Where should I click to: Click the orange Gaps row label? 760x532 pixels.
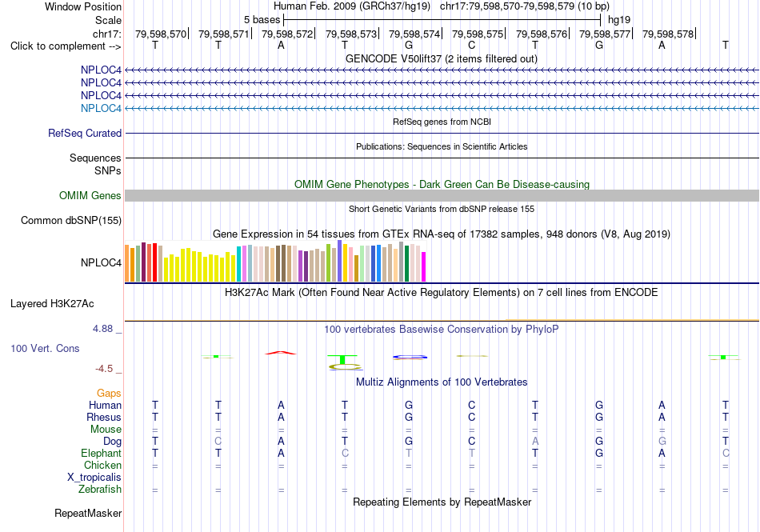click(x=109, y=393)
